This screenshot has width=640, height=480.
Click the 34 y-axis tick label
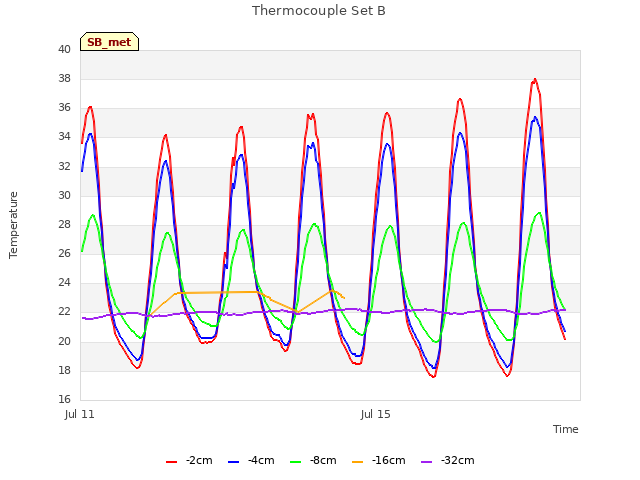64,136
